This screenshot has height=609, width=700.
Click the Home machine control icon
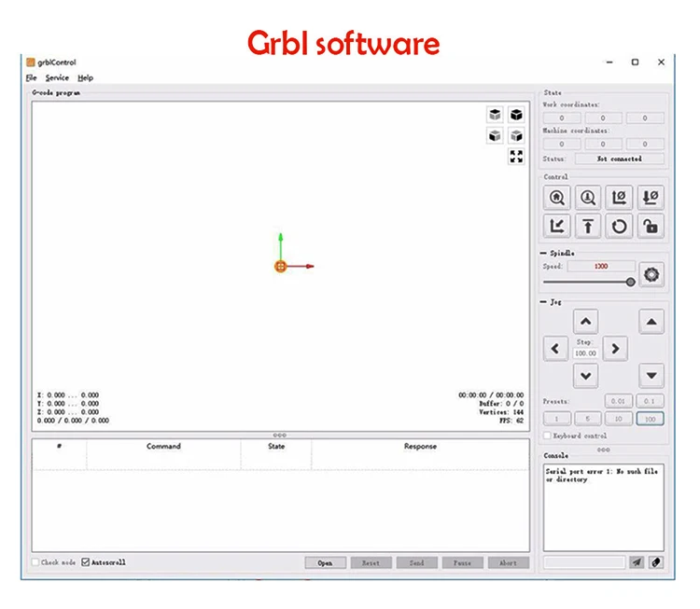click(556, 197)
